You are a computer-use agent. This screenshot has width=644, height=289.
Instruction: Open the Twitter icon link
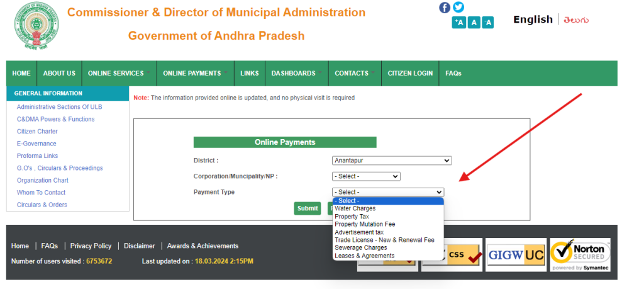458,8
